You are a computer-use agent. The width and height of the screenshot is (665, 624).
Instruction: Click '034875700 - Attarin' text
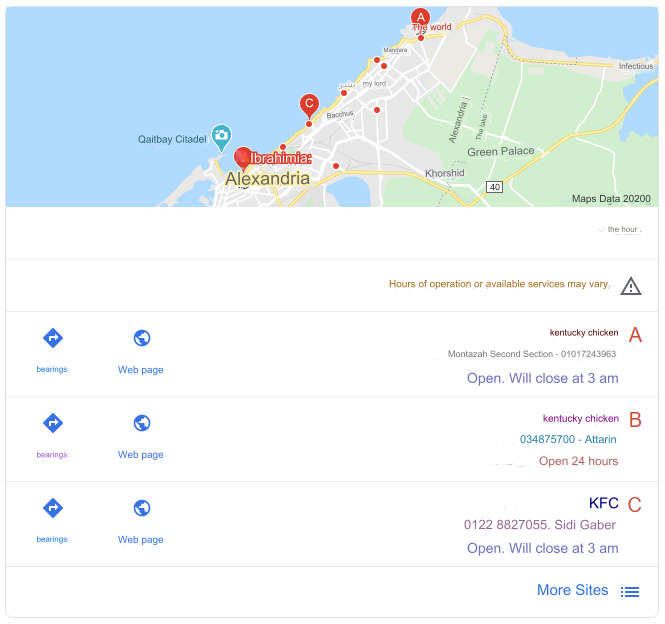[568, 439]
